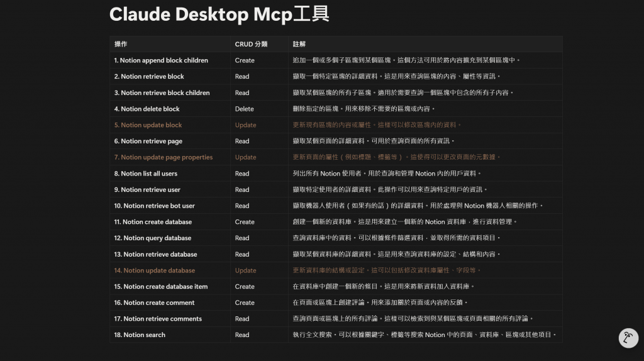Click the Update value in row 7

(x=246, y=157)
